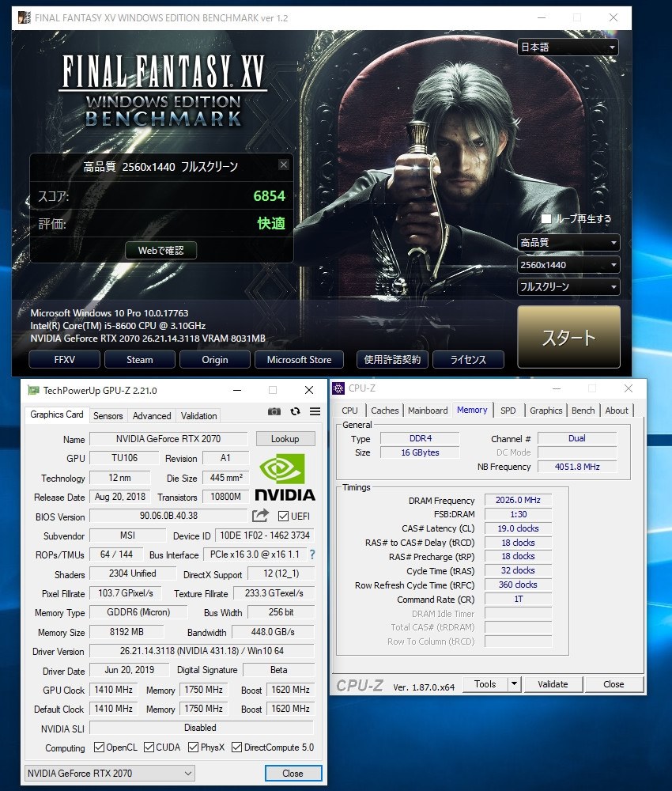Click the BIOS Version field 90.06.0B.40.38
The image size is (672, 791).
169,516
